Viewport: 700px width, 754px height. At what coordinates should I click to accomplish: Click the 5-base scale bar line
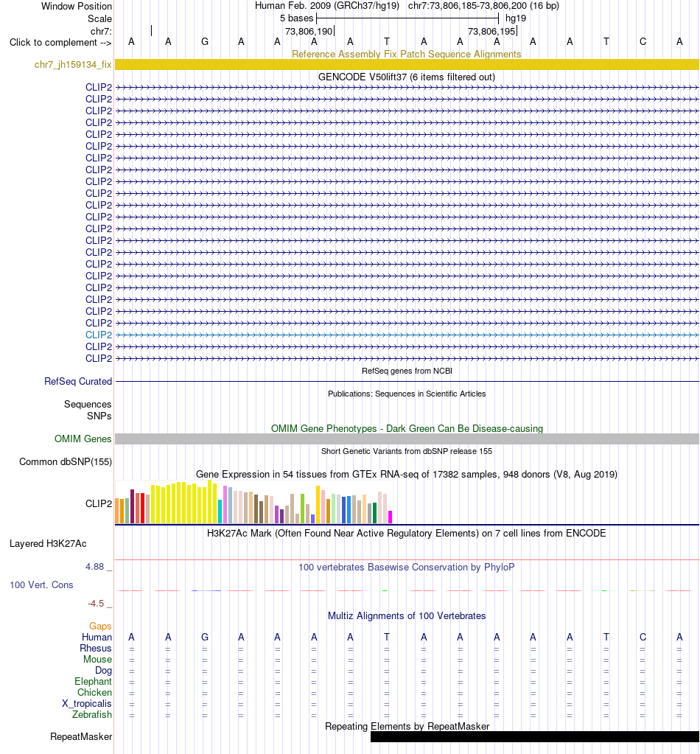point(407,18)
